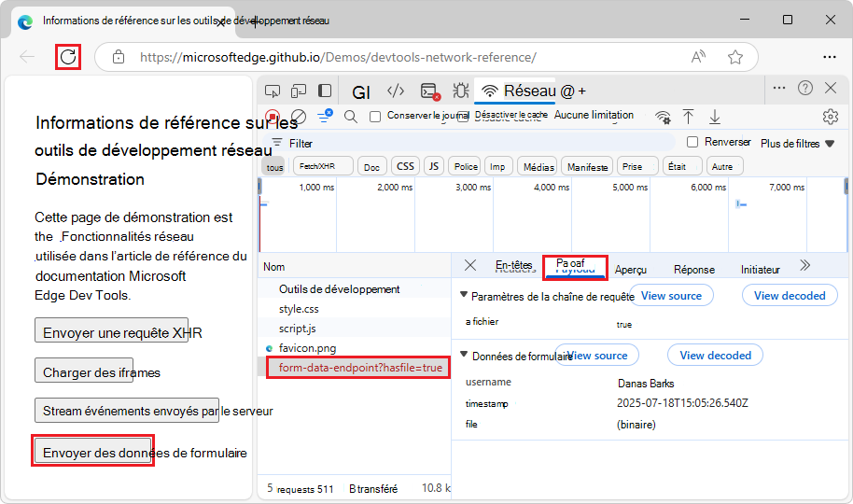Select the Inspect element tool icon
The height and width of the screenshot is (504, 853).
(x=273, y=91)
